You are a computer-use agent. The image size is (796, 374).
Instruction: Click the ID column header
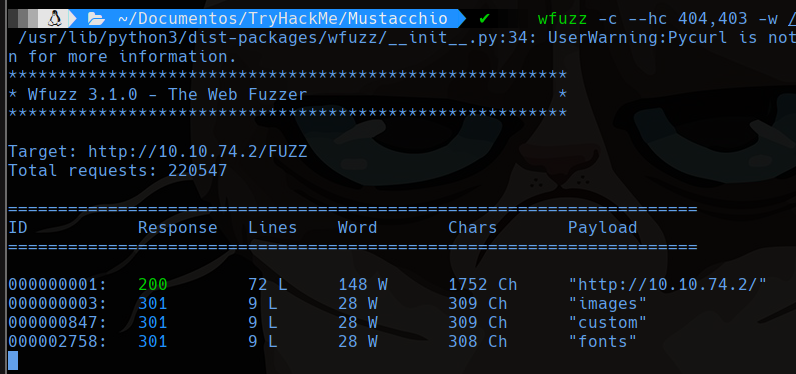pyautogui.click(x=18, y=228)
